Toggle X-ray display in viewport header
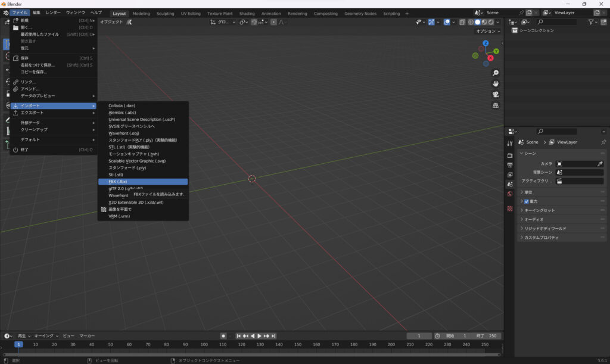This screenshot has height=364, width=610. (462, 22)
